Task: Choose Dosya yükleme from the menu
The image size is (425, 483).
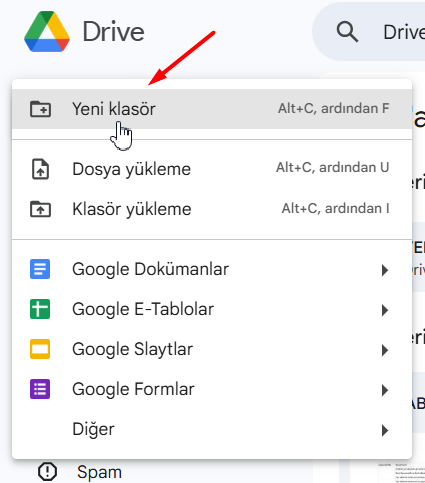Action: (x=212, y=169)
